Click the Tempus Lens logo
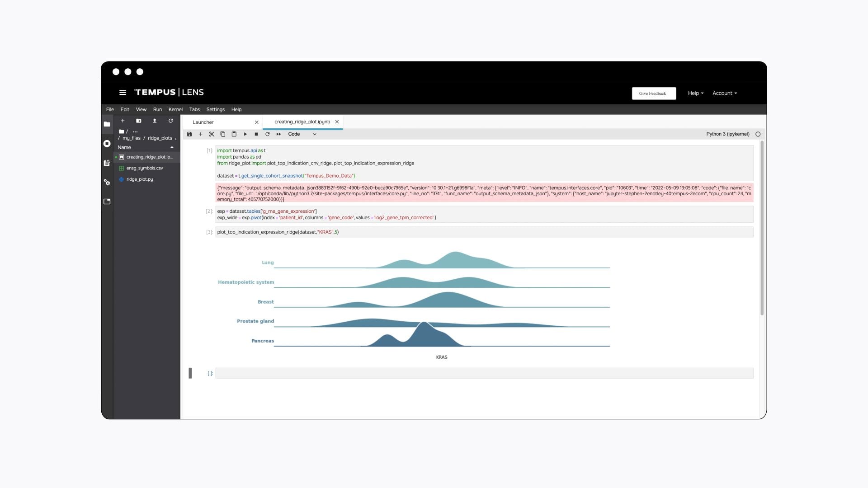This screenshot has width=868, height=488. click(x=169, y=92)
